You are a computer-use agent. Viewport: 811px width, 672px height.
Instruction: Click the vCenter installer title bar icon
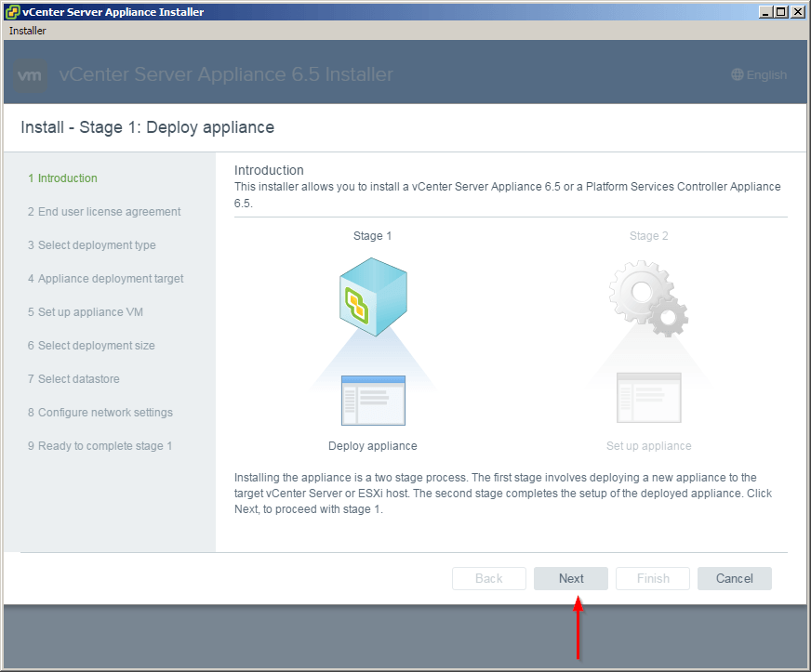tap(11, 12)
